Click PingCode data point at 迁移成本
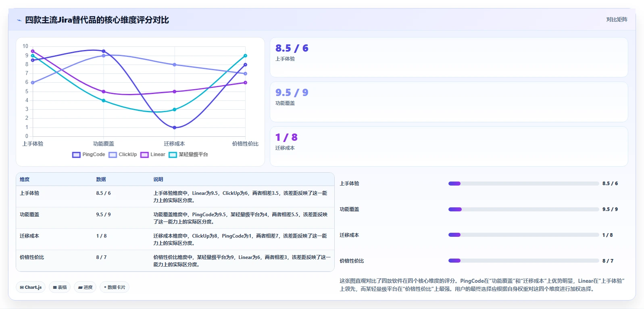The width and height of the screenshot is (644, 309). click(x=175, y=127)
